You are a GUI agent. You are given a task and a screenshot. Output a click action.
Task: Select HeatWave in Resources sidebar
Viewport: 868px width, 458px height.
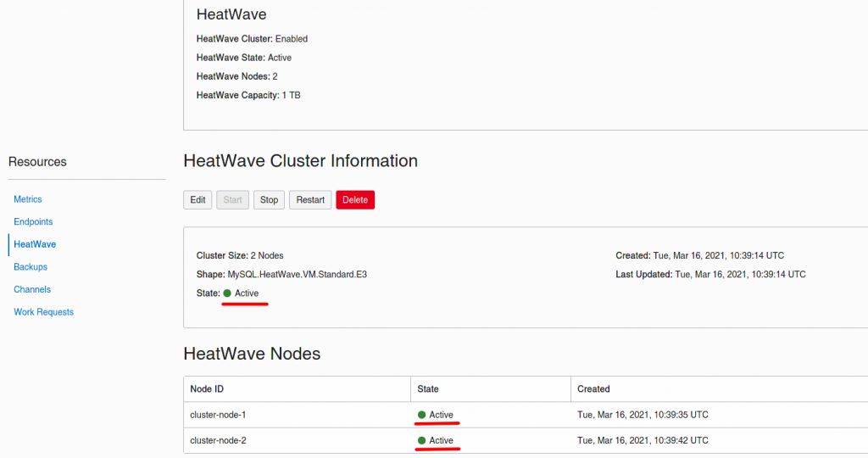[35, 244]
